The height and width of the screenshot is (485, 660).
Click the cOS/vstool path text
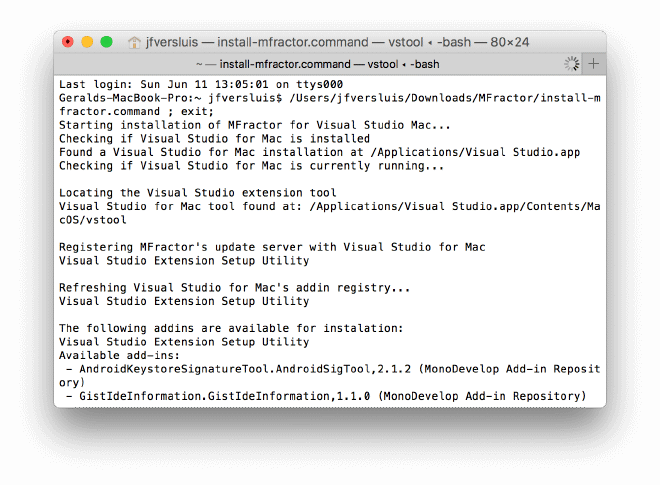pyautogui.click(x=93, y=220)
